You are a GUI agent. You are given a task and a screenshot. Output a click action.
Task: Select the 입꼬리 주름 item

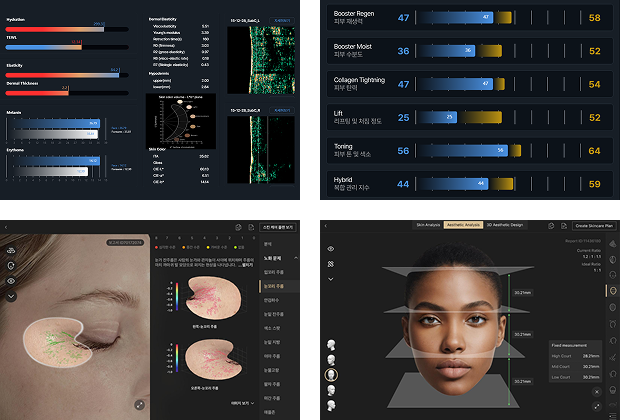(x=274, y=272)
